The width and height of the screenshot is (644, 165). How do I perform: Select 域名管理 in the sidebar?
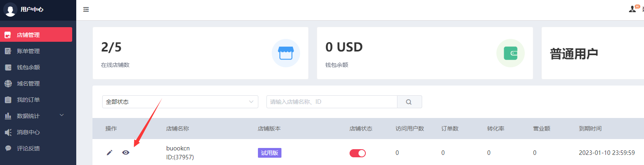pyautogui.click(x=28, y=84)
